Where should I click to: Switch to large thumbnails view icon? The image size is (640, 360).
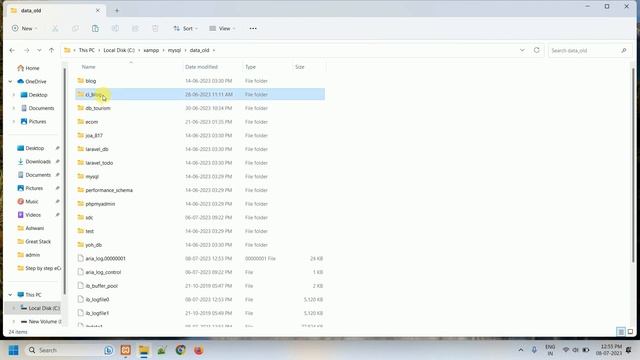point(630,332)
